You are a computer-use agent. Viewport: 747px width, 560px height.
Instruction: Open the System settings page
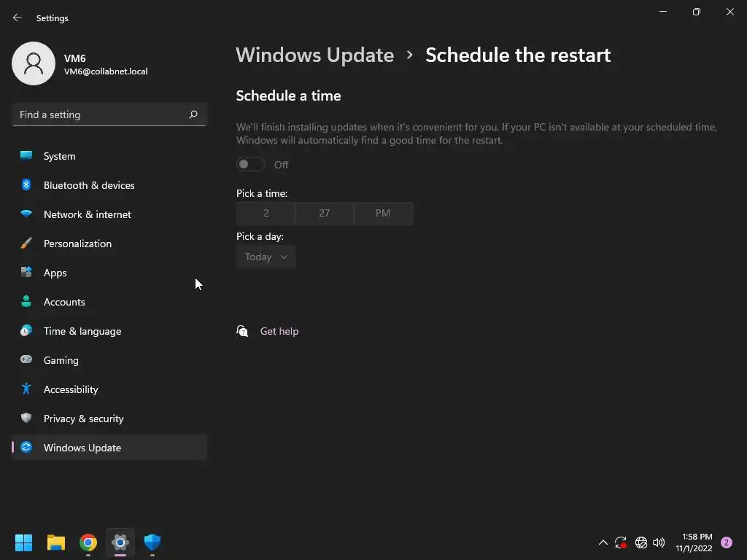(109, 156)
